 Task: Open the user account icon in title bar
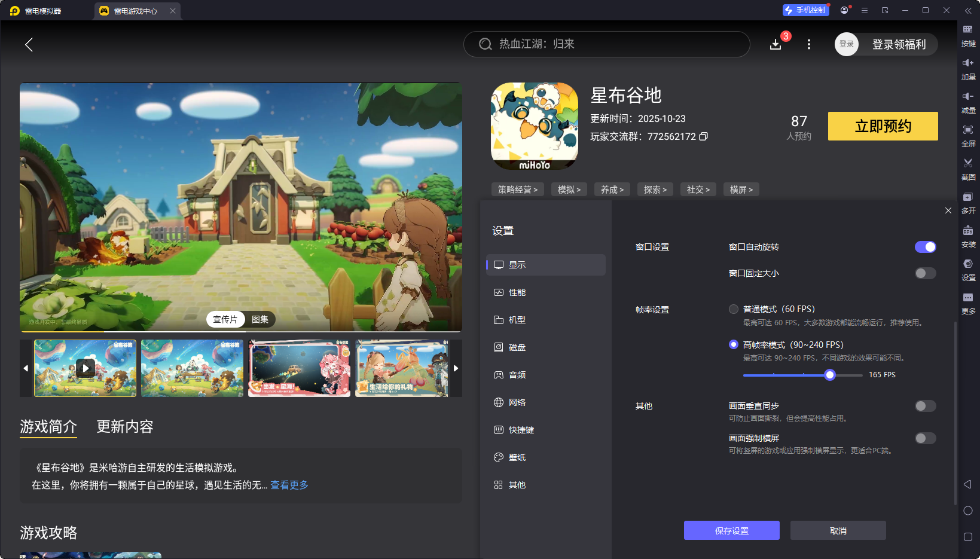click(x=844, y=10)
